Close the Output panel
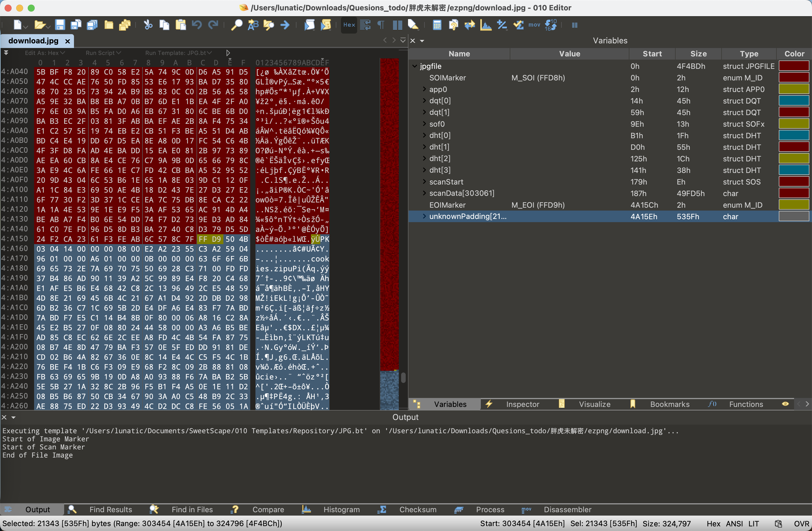This screenshot has width=812, height=531. point(4,417)
